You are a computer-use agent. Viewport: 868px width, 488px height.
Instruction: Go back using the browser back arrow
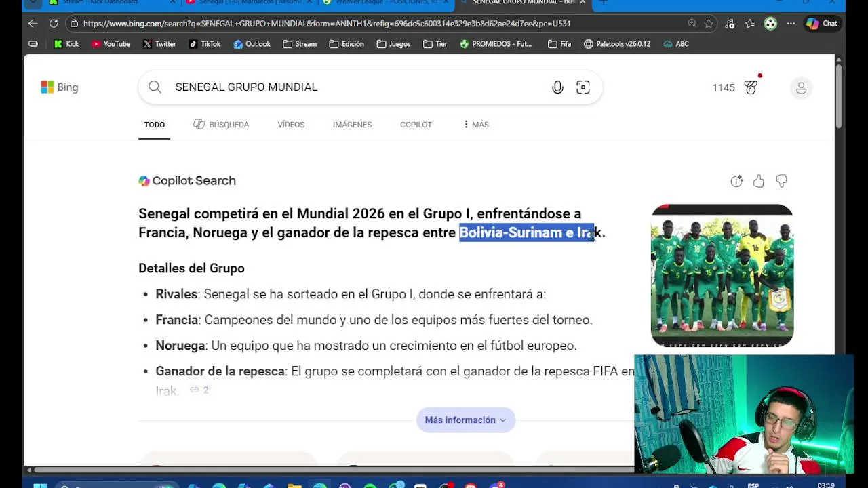tap(33, 23)
